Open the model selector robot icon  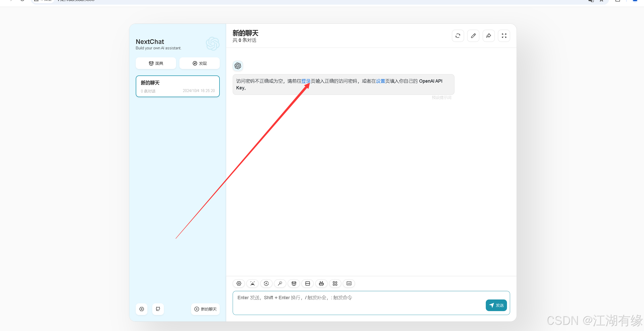tap(321, 283)
